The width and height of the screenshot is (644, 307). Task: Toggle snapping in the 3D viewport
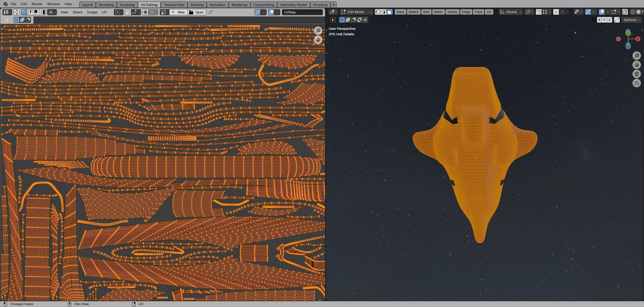click(539, 12)
